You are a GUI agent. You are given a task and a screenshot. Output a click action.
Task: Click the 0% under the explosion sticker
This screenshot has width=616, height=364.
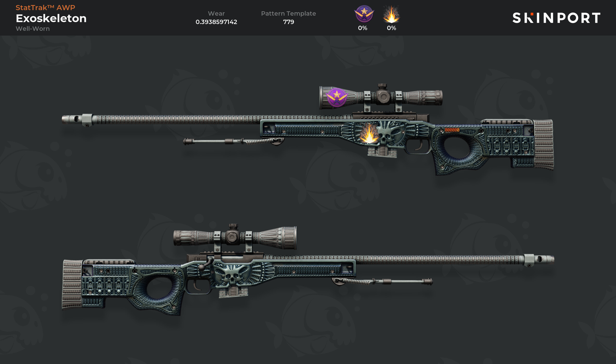pos(391,28)
